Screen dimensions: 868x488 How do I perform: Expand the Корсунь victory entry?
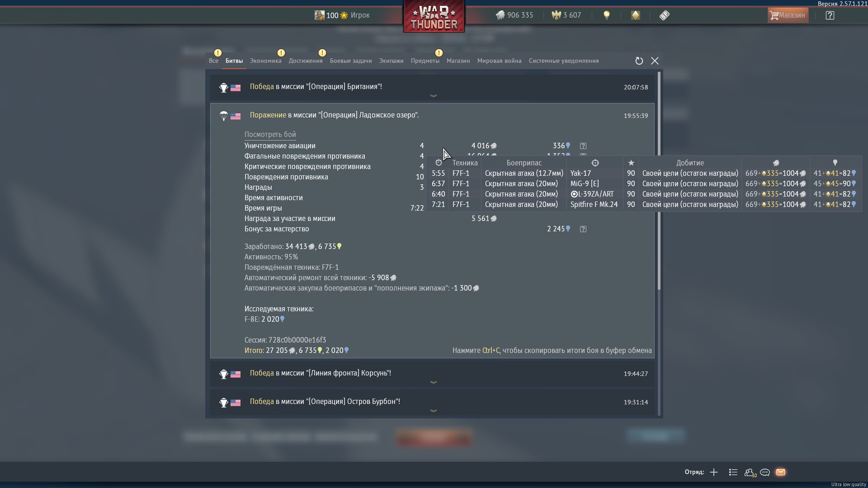click(434, 382)
